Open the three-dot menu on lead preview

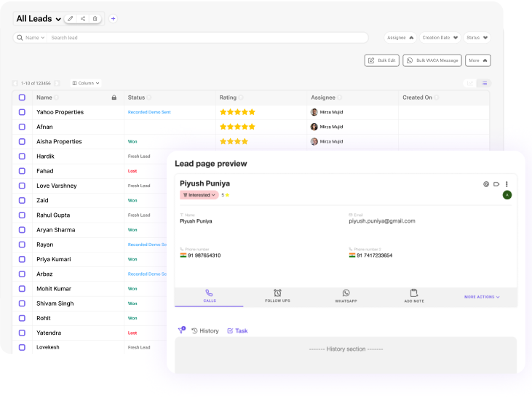507,184
